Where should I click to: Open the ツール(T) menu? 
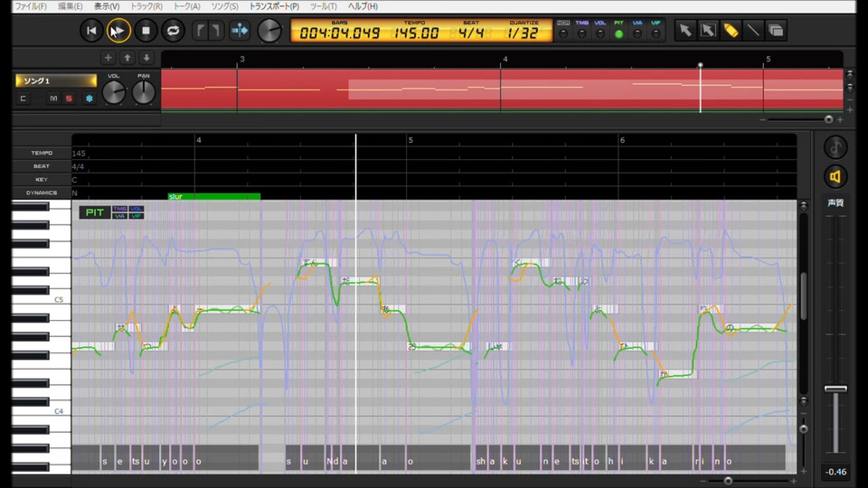324,6
